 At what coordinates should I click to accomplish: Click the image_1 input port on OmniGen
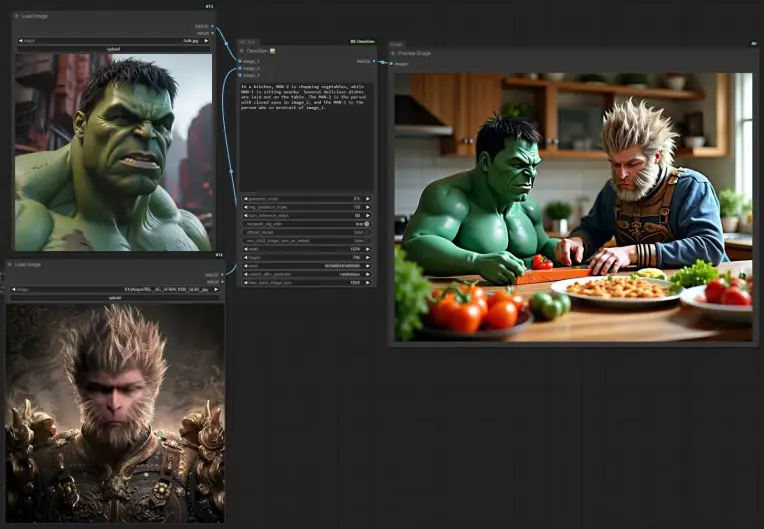240,61
